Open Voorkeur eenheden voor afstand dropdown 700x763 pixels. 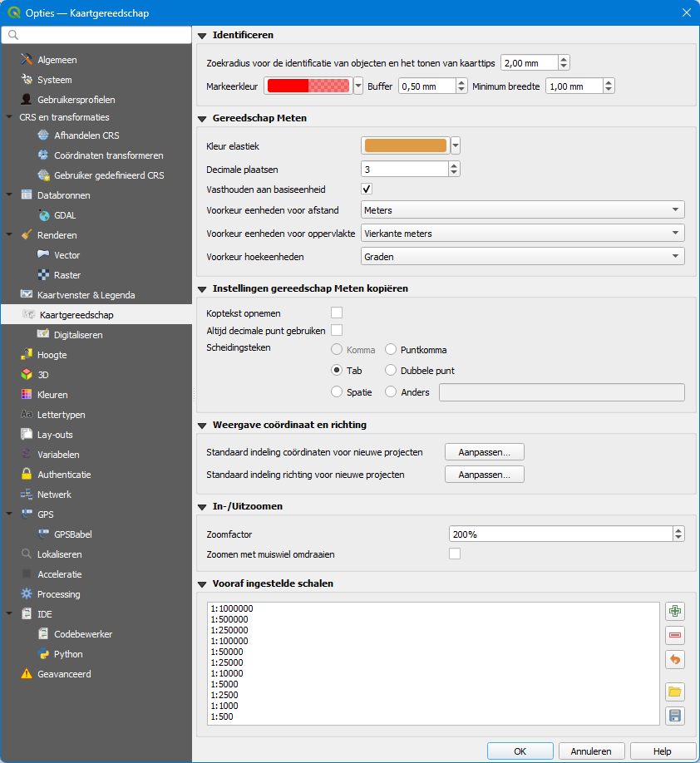pyautogui.click(x=522, y=209)
